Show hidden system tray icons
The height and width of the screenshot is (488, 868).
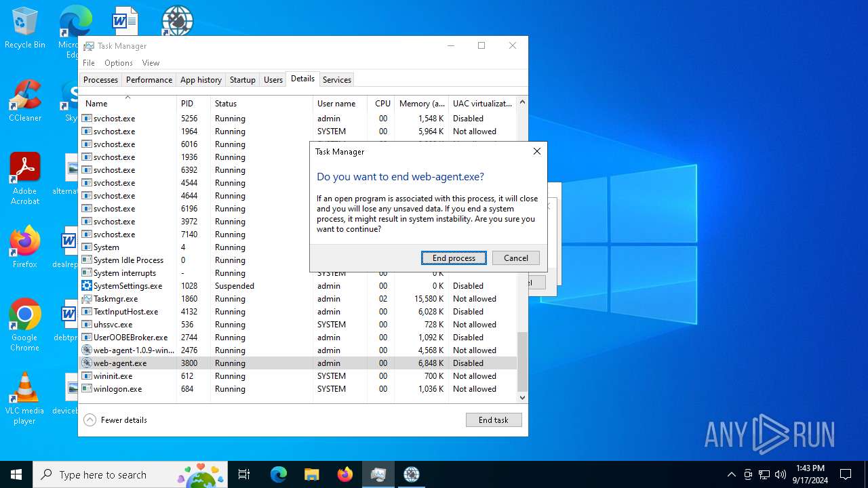coord(731,474)
